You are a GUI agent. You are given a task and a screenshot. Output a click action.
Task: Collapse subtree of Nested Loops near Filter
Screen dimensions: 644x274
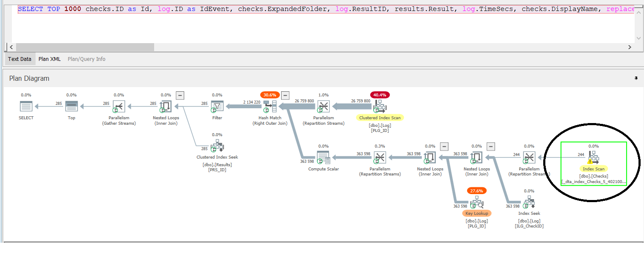[x=180, y=95]
